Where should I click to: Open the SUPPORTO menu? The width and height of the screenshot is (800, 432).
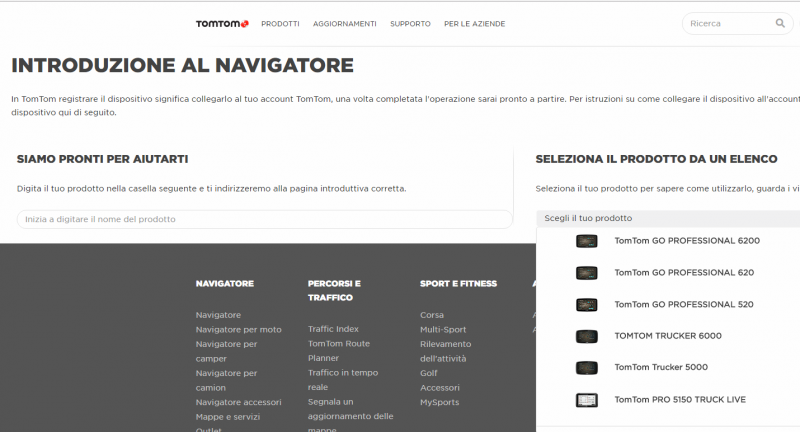pos(410,24)
